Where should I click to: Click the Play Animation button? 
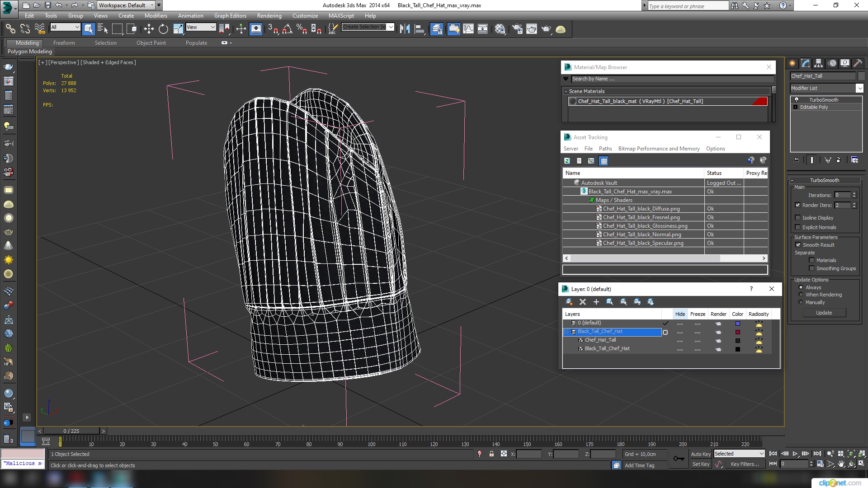[x=795, y=454]
